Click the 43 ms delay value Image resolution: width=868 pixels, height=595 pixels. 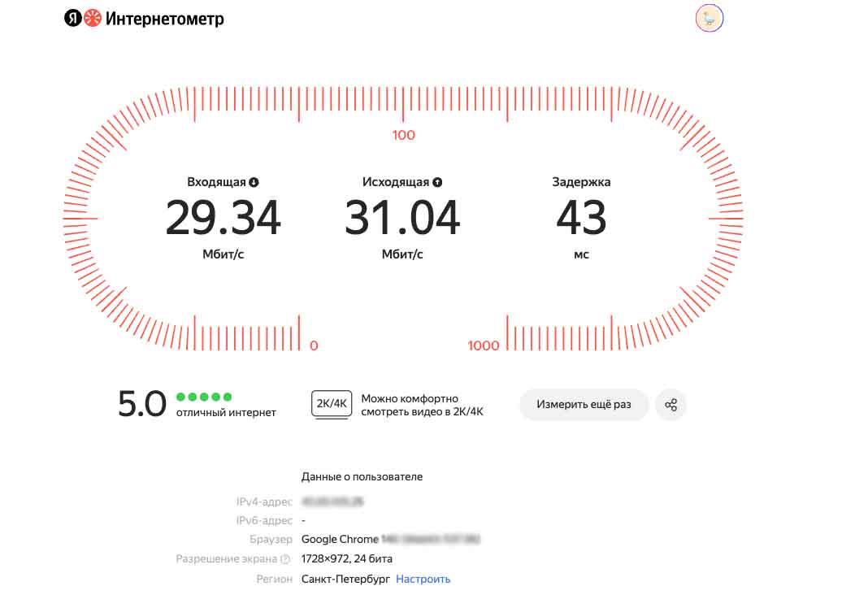[x=581, y=218]
